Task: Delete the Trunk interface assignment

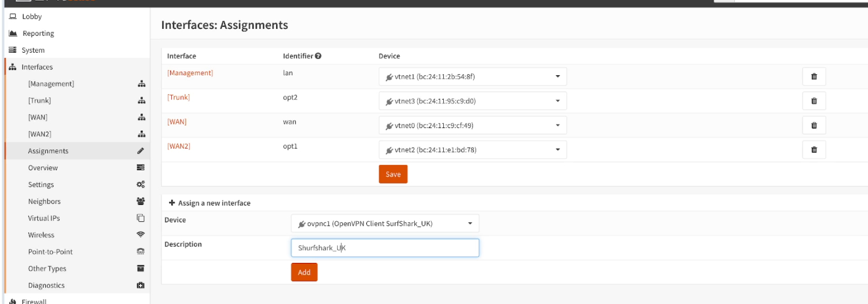Action: (x=814, y=101)
